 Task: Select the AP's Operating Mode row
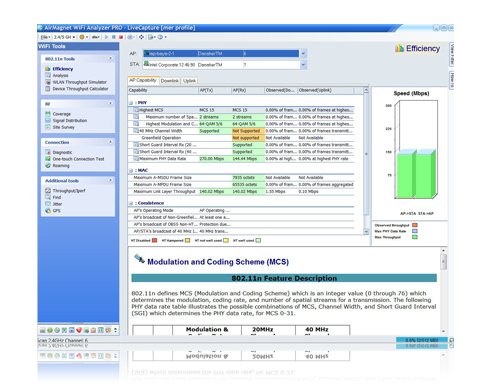pos(241,210)
